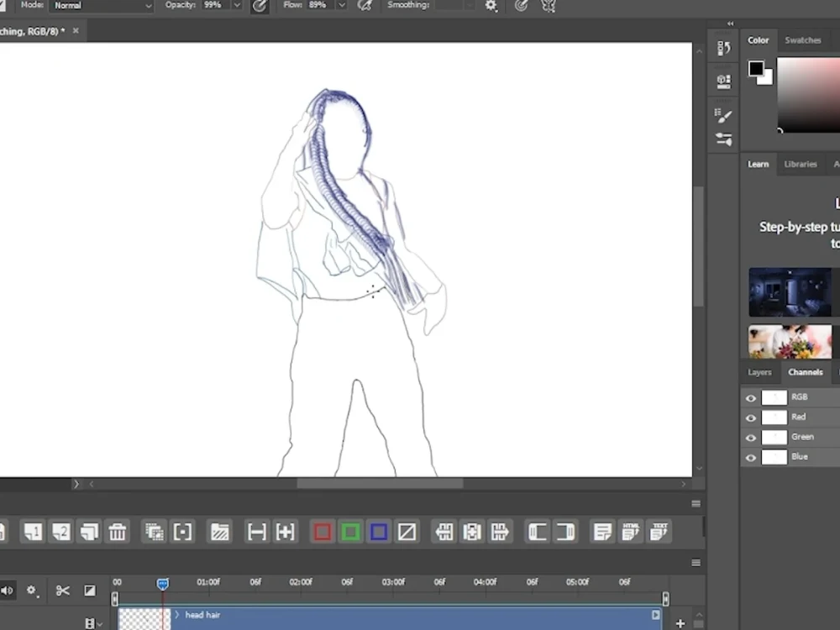Viewport: 840px width, 630px height.
Task: Select the pressure-controls-opacity icon beside Opacity
Action: pyautogui.click(x=260, y=6)
